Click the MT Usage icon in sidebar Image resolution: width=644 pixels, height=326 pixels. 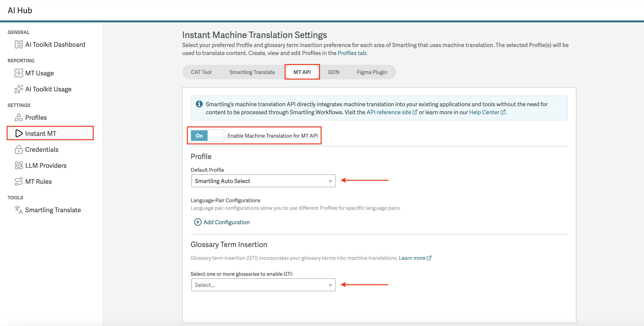18,73
